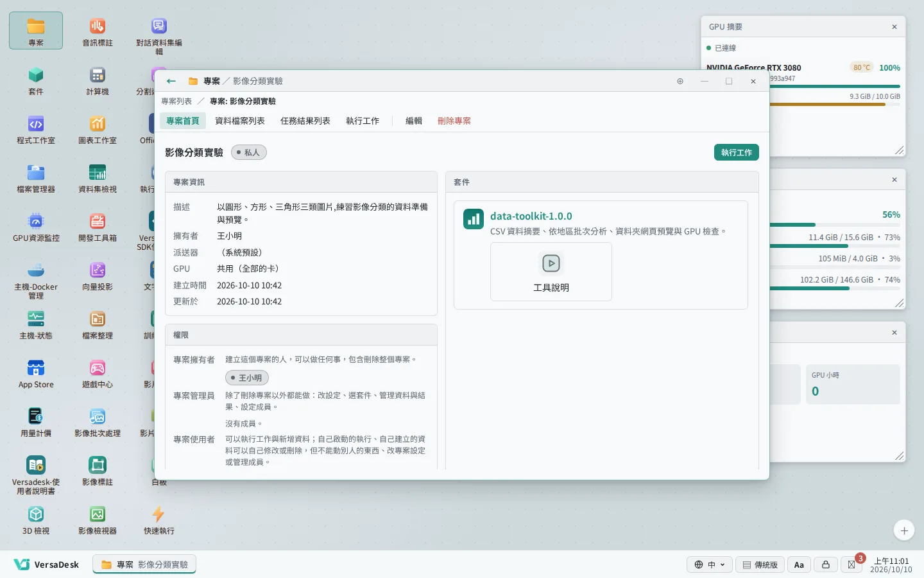Switch to 傳統版 mode in taskbar
Viewport: 924px width, 578px height.
click(760, 565)
